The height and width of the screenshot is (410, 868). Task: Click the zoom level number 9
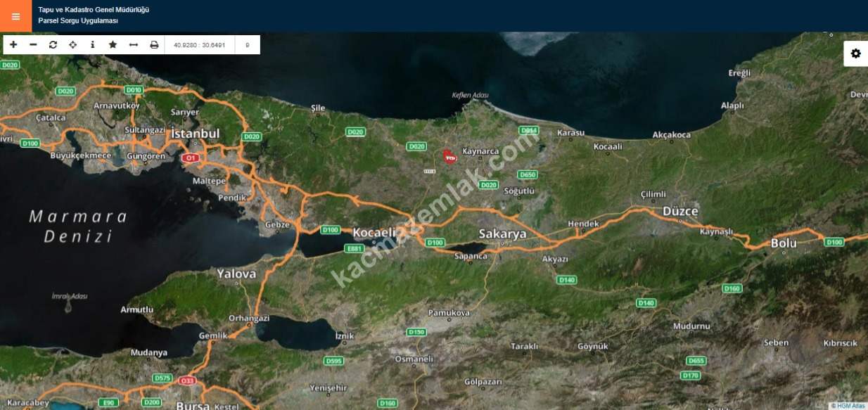[x=247, y=45]
